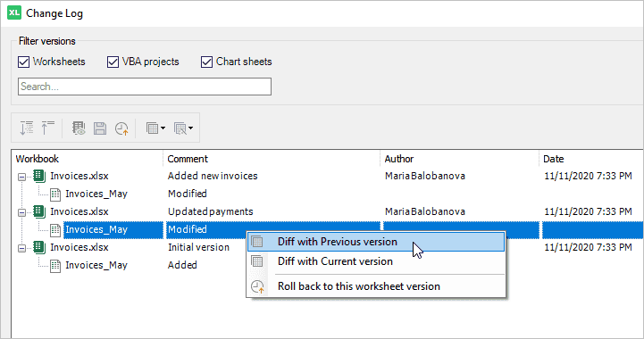Click the roll back clock icon in context menu
The height and width of the screenshot is (339, 644).
coord(257,286)
